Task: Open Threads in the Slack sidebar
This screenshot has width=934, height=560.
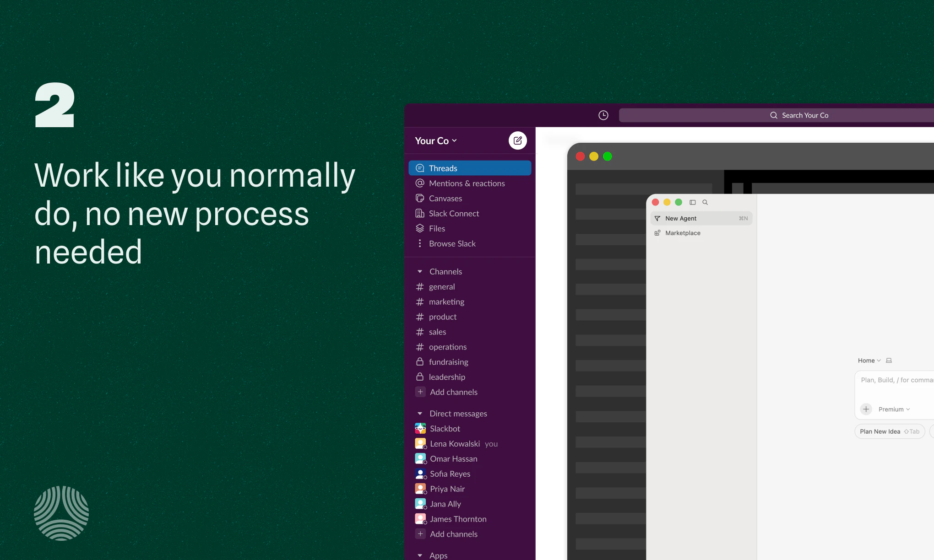Action: point(470,168)
